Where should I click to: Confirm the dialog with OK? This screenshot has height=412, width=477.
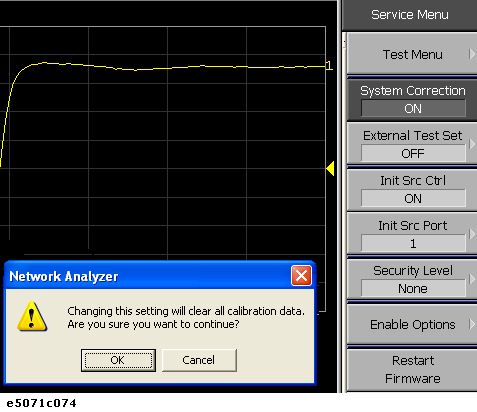[118, 360]
